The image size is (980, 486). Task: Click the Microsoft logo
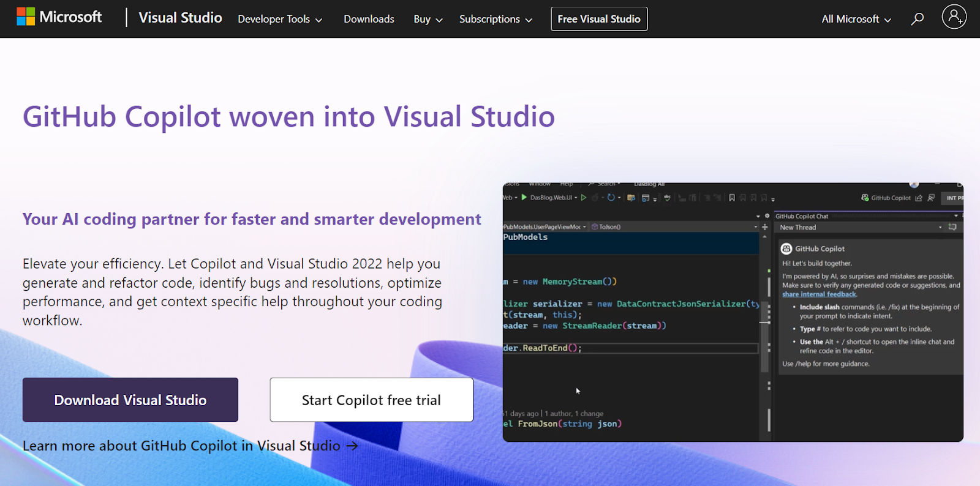(x=59, y=17)
